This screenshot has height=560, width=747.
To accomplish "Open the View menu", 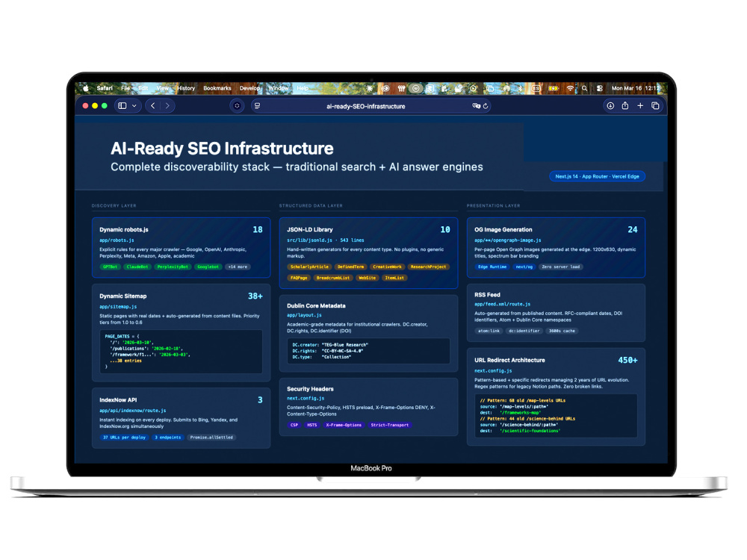I will [162, 88].
